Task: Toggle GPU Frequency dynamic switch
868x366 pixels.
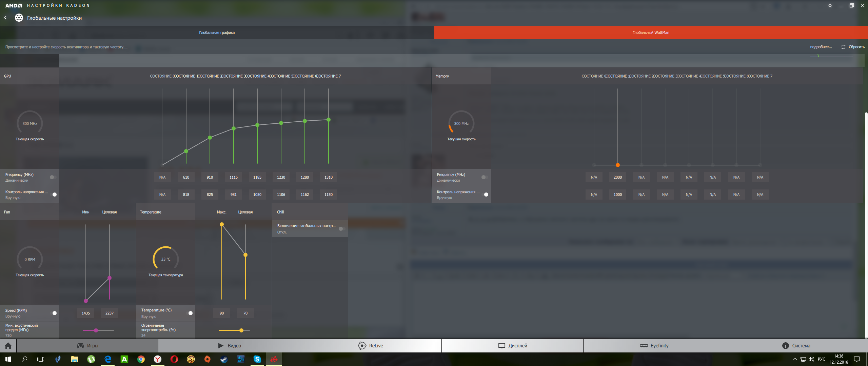Action: [x=53, y=177]
